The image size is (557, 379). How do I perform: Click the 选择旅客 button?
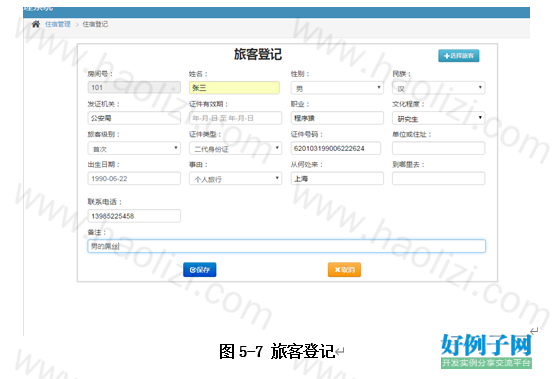(x=459, y=56)
